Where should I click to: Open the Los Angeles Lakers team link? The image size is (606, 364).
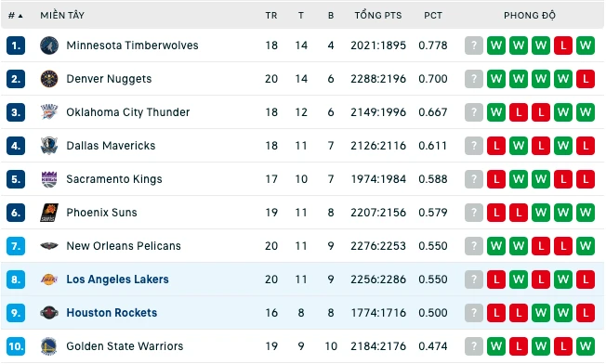[x=117, y=279]
